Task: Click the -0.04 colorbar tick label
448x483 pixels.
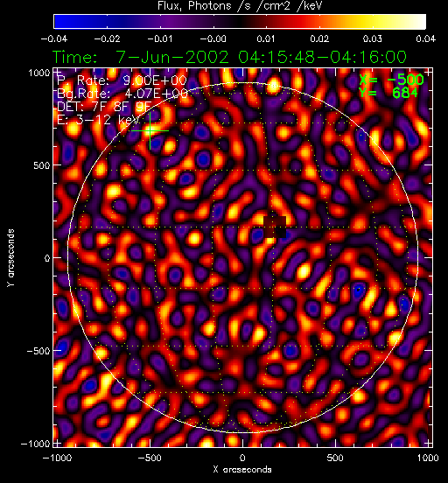Action: pyautogui.click(x=54, y=38)
